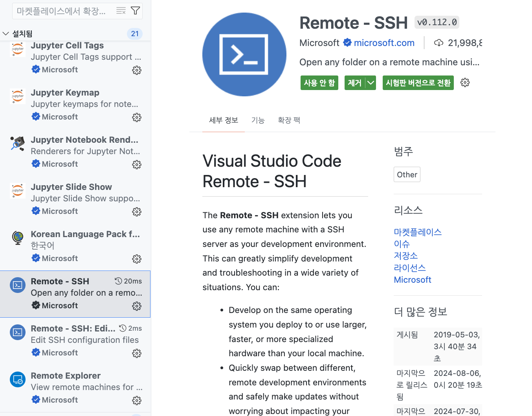Image resolution: width=532 pixels, height=416 pixels.
Task: Click the Jupyter Notebook Renderers extension icon
Action: [18, 144]
